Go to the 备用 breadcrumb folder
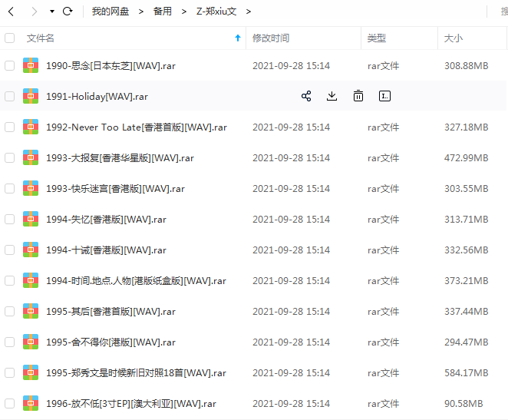 pos(162,12)
